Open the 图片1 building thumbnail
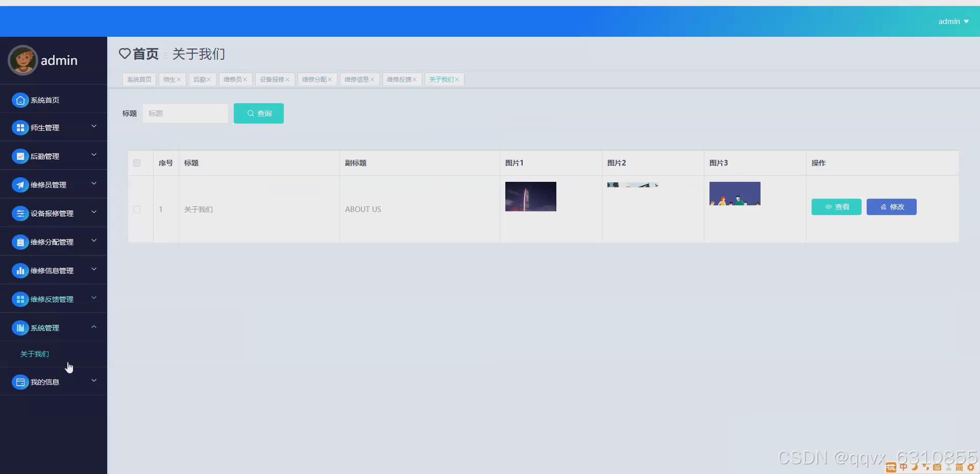980x474 pixels. tap(531, 197)
